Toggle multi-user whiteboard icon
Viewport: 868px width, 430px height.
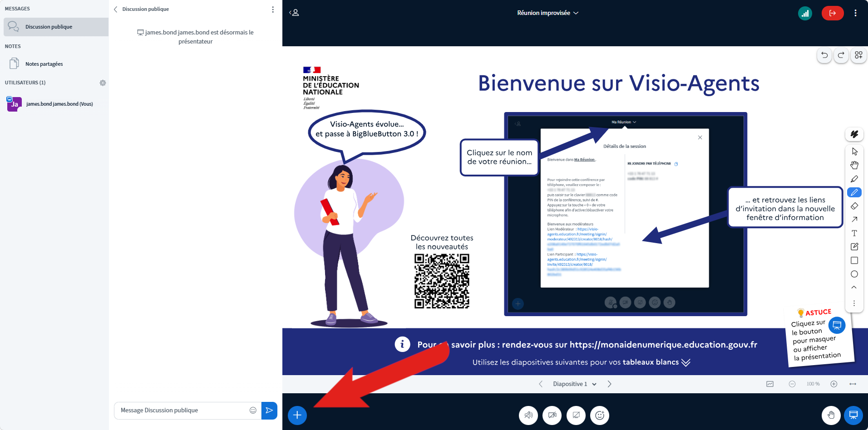tap(770, 384)
